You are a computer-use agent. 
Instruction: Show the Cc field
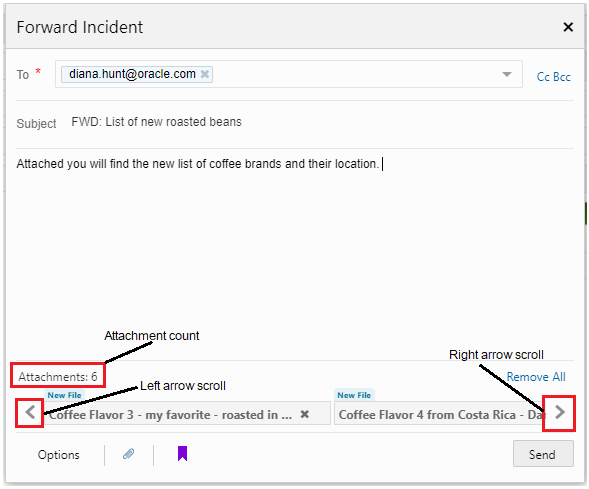[x=543, y=77]
